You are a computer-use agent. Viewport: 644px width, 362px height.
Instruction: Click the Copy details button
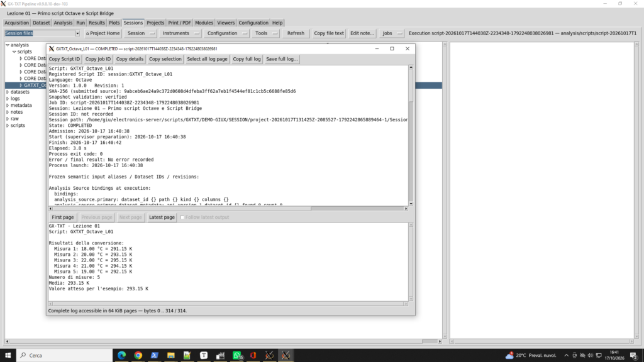[130, 59]
